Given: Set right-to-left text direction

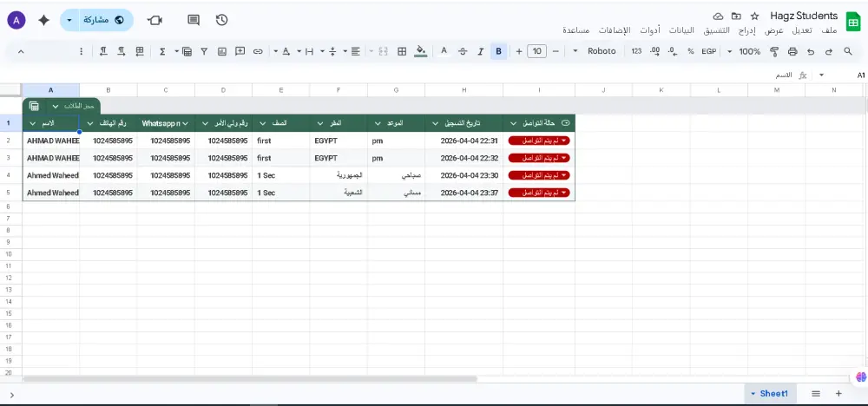Looking at the screenshot, I should tap(103, 51).
